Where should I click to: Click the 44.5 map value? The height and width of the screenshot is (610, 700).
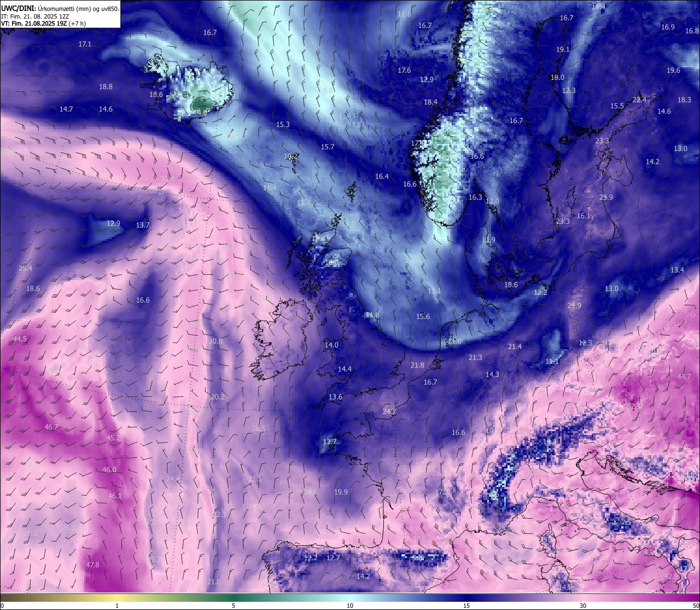click(x=20, y=339)
